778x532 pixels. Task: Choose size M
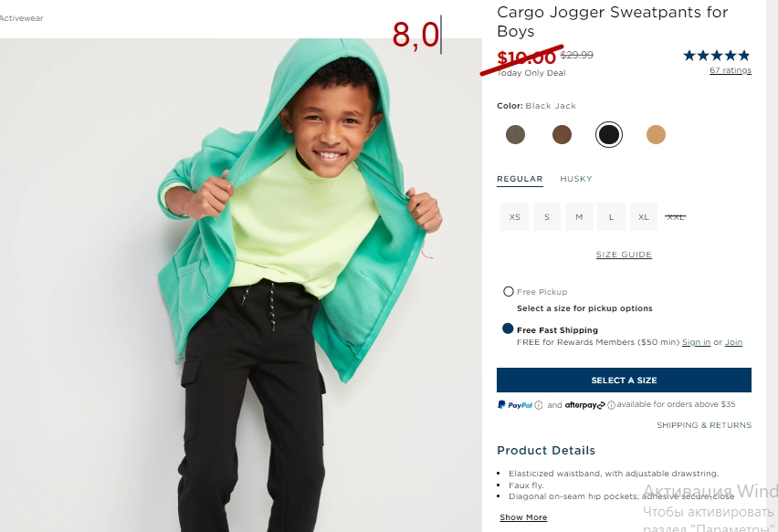579,216
